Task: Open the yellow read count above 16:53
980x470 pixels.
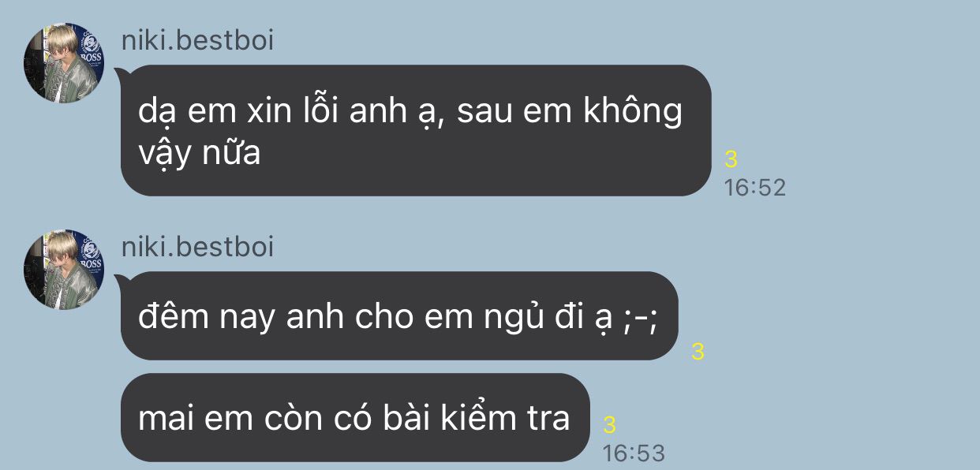Action: (x=609, y=425)
